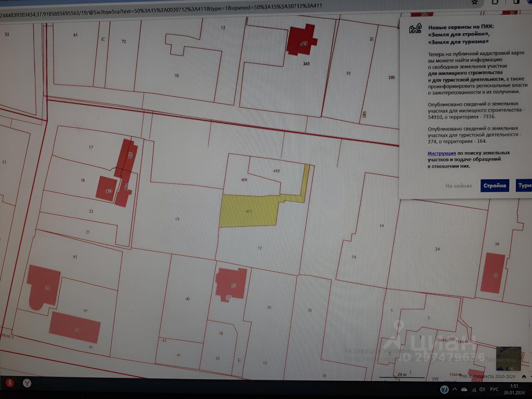Select parcel 409 on the map
The width and height of the screenshot is (532, 399).
coord(244,180)
